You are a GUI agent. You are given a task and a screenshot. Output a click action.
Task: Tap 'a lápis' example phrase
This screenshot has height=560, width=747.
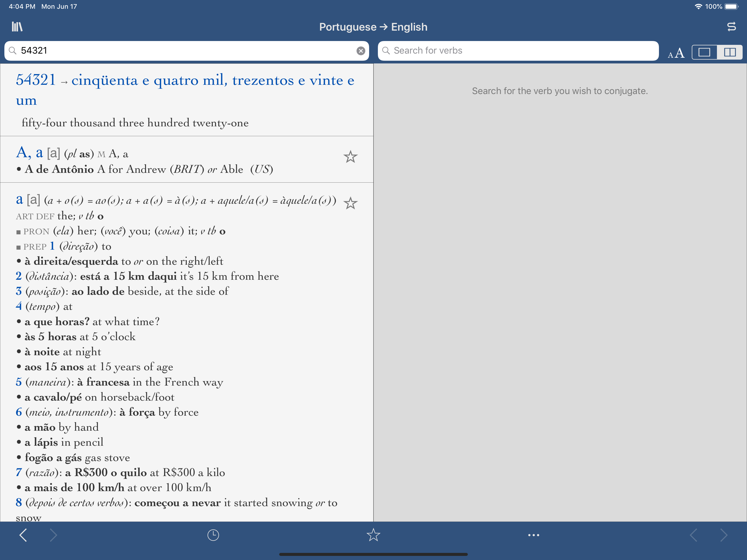click(x=41, y=442)
